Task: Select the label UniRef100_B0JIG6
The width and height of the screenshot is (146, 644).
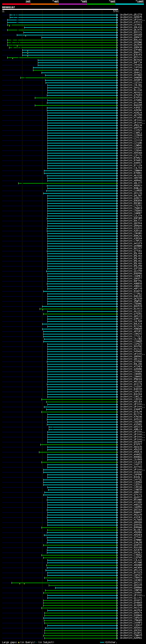Action: pos(131,90)
